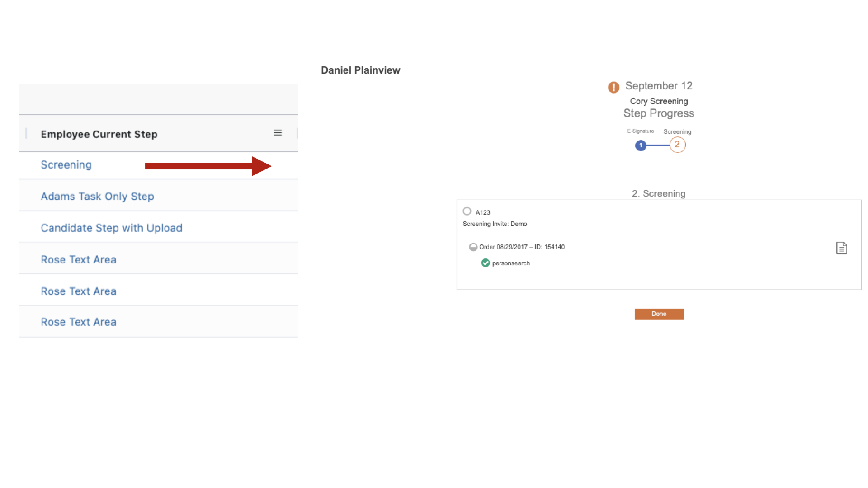Select step 1 E-Signature circle
This screenshot has height=488, width=868.
pos(641,145)
